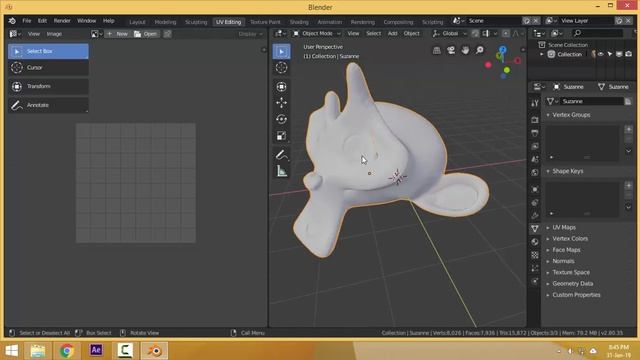This screenshot has width=640, height=360.
Task: Select the Cursor tool in UV editor
Action: tap(48, 68)
